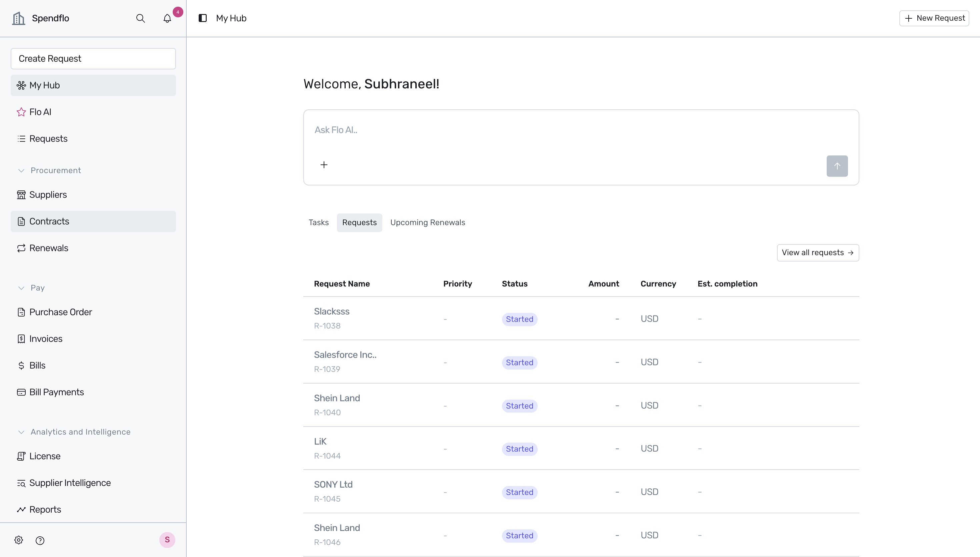Open the Upcoming Renewals tab
The height and width of the screenshot is (557, 980).
(x=427, y=223)
